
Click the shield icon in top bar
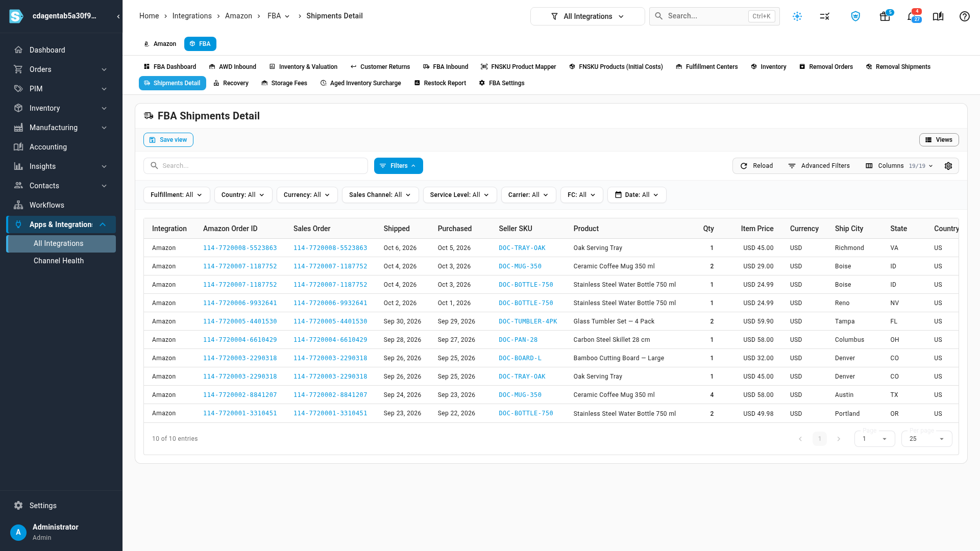[x=855, y=16]
